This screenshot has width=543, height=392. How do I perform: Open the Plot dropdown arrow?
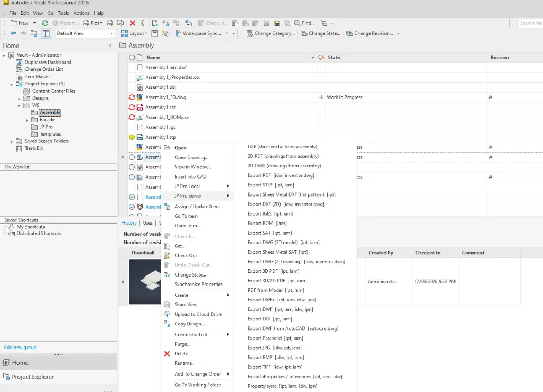coord(101,23)
